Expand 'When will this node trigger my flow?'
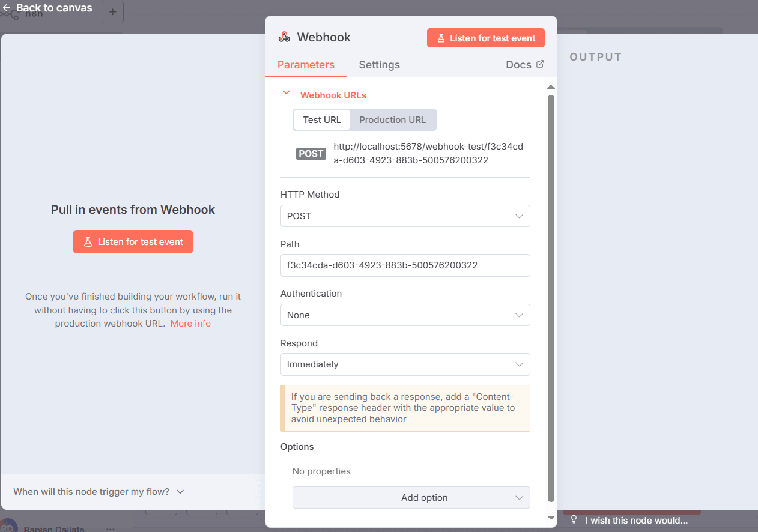The image size is (758, 532). pyautogui.click(x=99, y=492)
